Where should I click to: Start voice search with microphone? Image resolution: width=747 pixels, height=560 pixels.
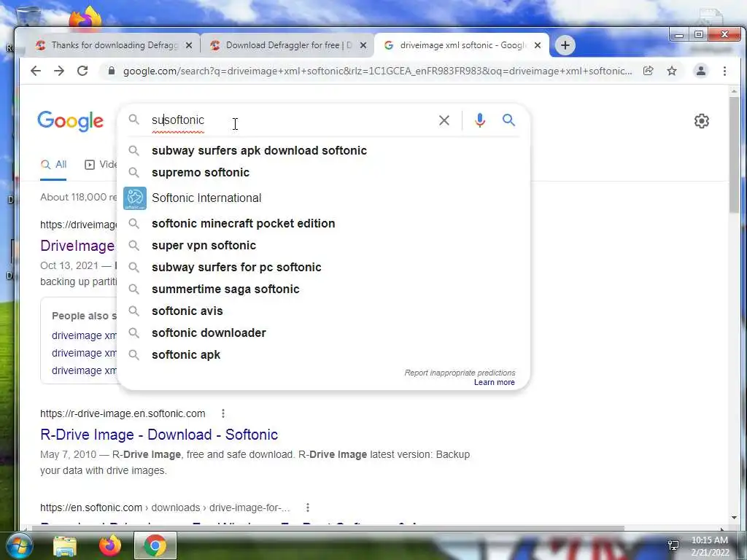click(x=480, y=120)
